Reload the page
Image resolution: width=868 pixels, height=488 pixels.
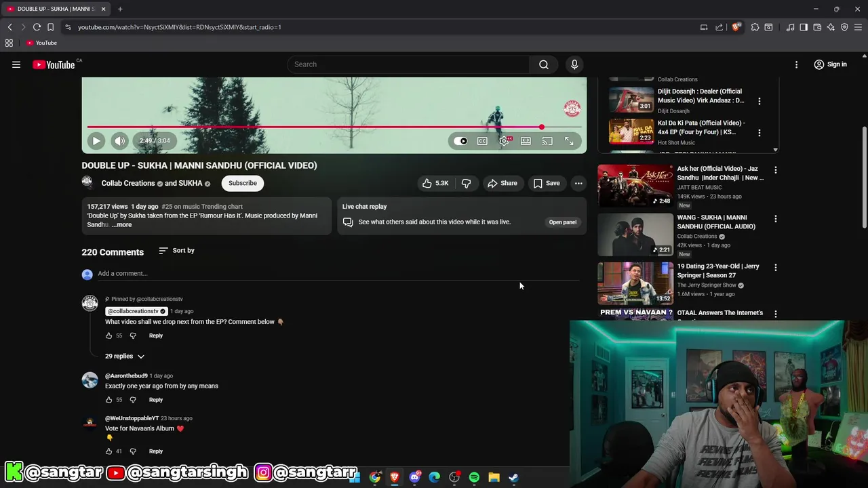click(x=37, y=27)
